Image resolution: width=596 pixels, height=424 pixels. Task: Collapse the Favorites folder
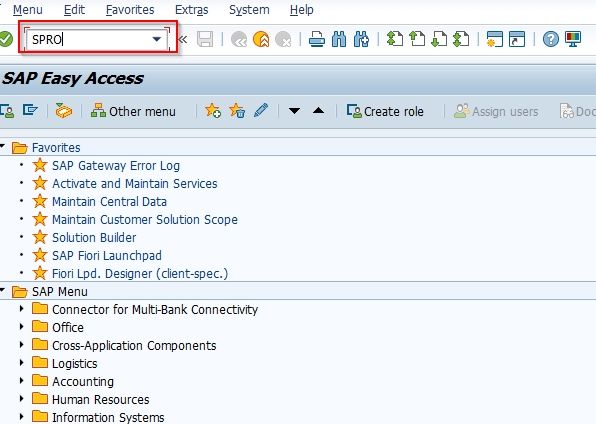click(x=3, y=146)
